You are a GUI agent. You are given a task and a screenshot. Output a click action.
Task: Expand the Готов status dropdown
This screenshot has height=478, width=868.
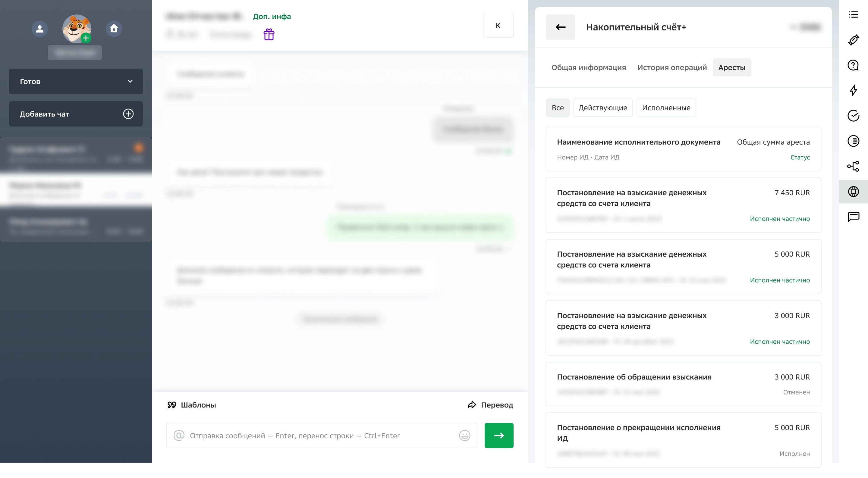coord(76,81)
